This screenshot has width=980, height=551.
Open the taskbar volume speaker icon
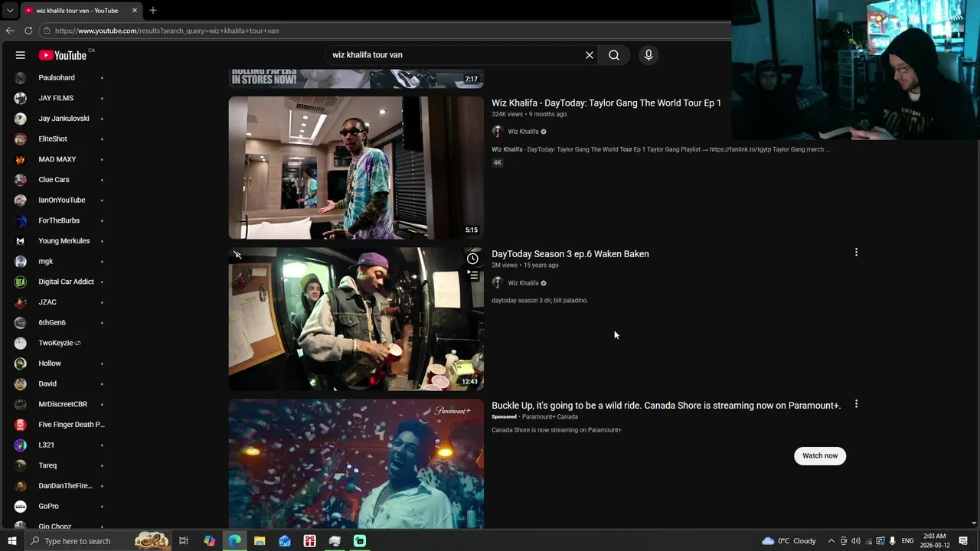pyautogui.click(x=856, y=541)
